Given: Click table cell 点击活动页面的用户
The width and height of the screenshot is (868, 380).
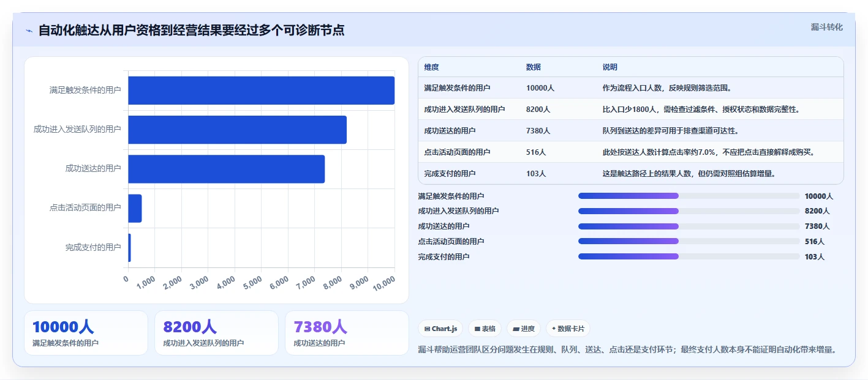Looking at the screenshot, I should pyautogui.click(x=457, y=152).
